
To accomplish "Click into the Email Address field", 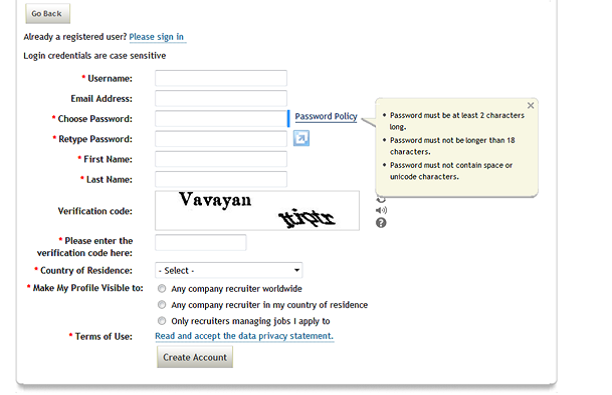I will [x=221, y=98].
